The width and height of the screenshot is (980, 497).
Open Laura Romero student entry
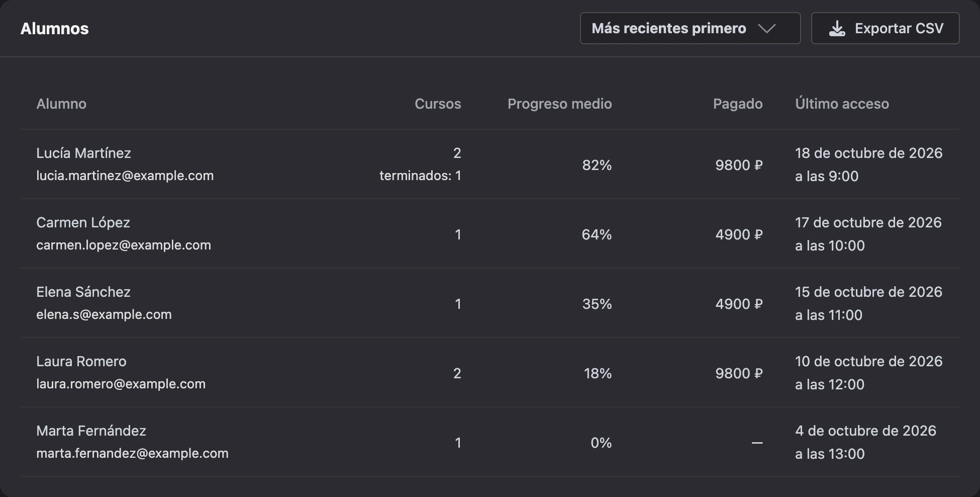pos(490,373)
